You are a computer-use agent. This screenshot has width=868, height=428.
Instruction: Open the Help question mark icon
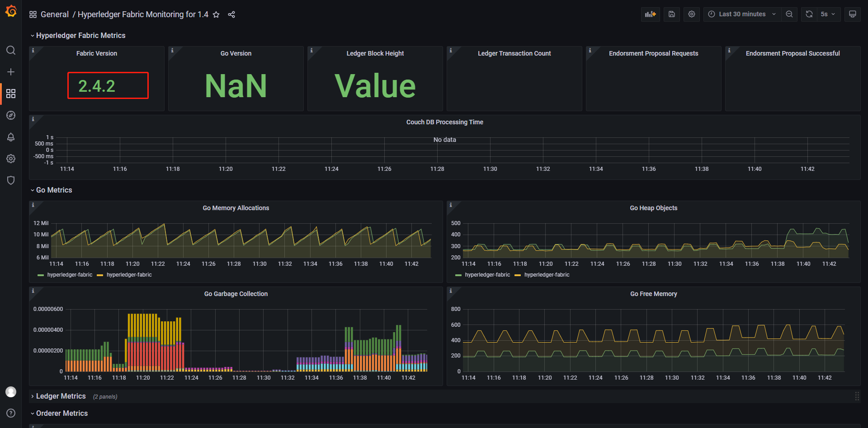11,413
